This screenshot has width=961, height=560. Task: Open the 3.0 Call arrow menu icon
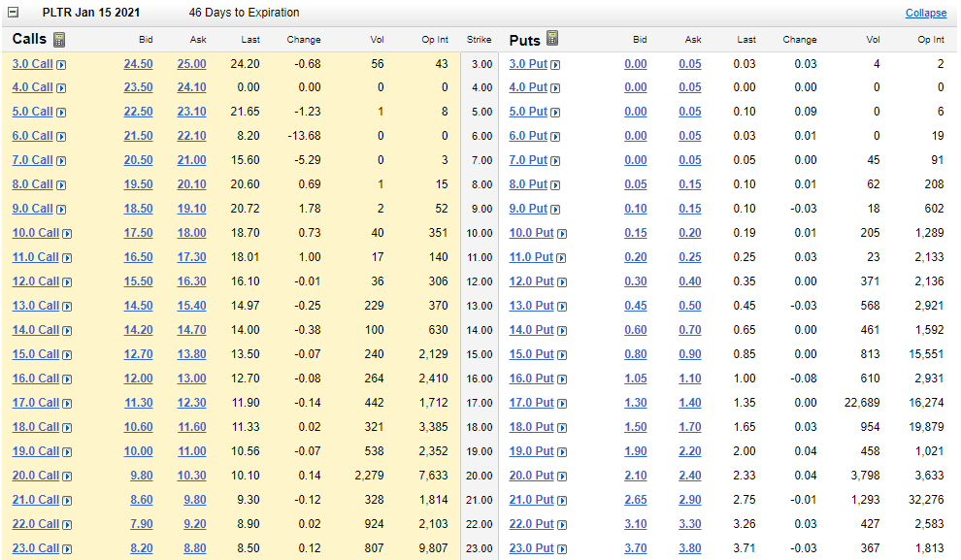[61, 65]
